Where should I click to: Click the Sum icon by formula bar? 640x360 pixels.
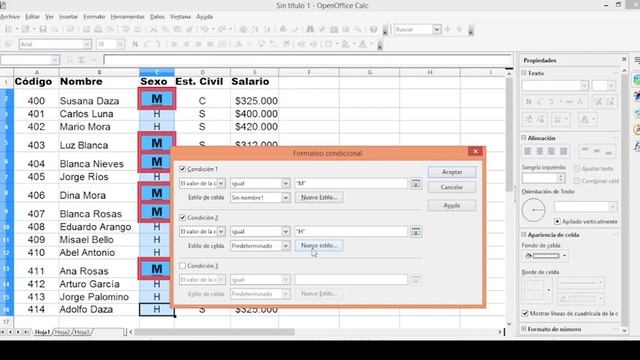tap(81, 60)
